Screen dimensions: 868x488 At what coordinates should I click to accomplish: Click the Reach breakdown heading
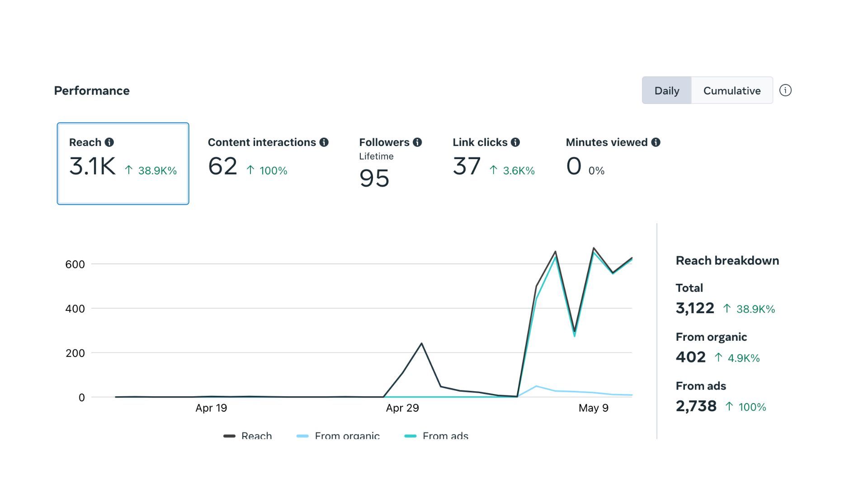[x=727, y=261]
